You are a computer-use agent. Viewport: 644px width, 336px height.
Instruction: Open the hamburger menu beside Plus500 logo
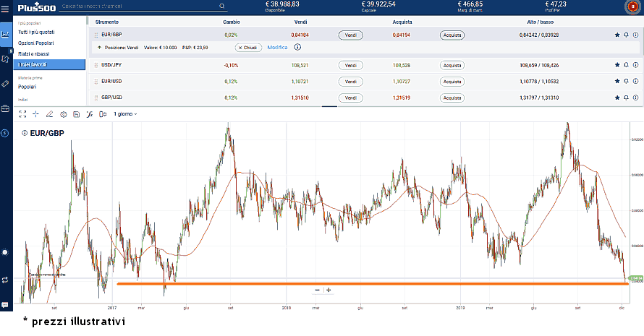pos(7,7)
